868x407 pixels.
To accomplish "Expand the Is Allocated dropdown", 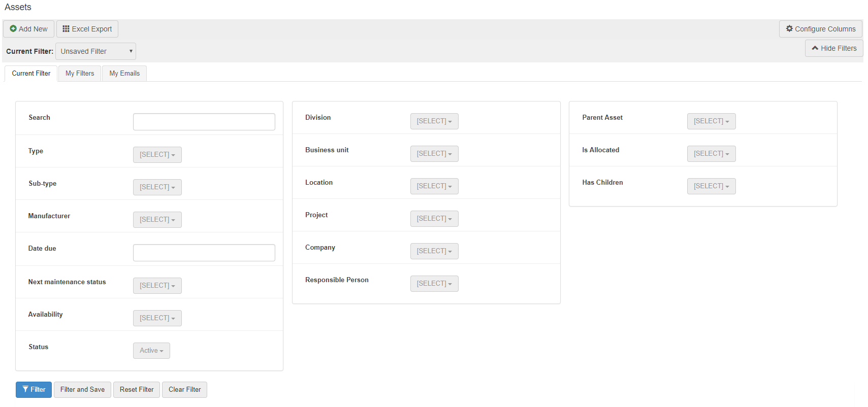I will point(711,154).
